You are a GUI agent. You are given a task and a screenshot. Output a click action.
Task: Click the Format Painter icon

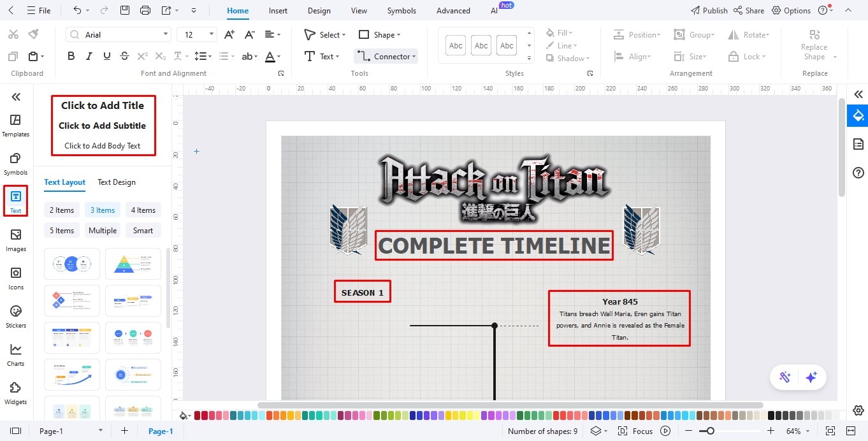point(33,34)
